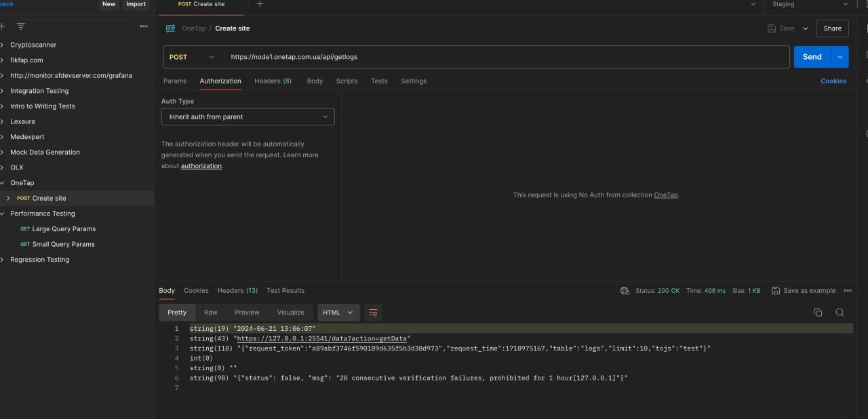Open the POST method dropdown

pos(193,57)
